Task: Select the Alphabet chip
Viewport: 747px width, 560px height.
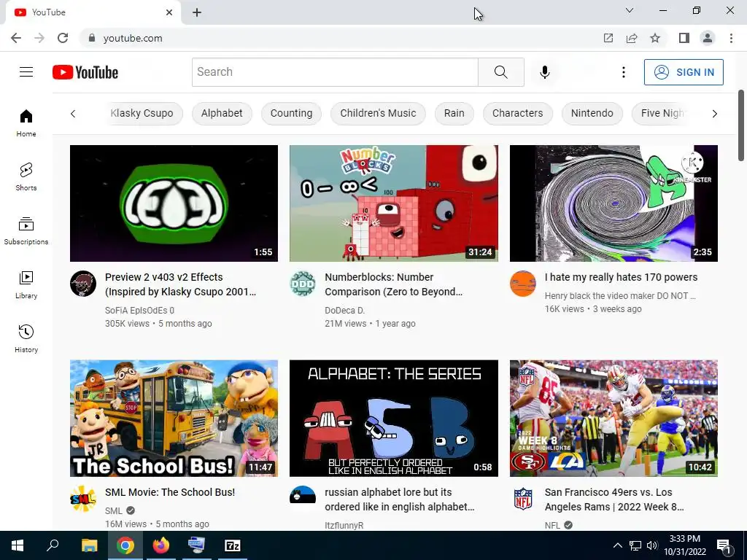Action: 222,113
